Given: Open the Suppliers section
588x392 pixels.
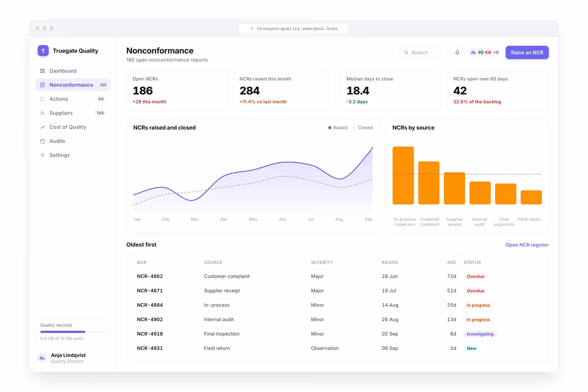Looking at the screenshot, I should pyautogui.click(x=73, y=113).
